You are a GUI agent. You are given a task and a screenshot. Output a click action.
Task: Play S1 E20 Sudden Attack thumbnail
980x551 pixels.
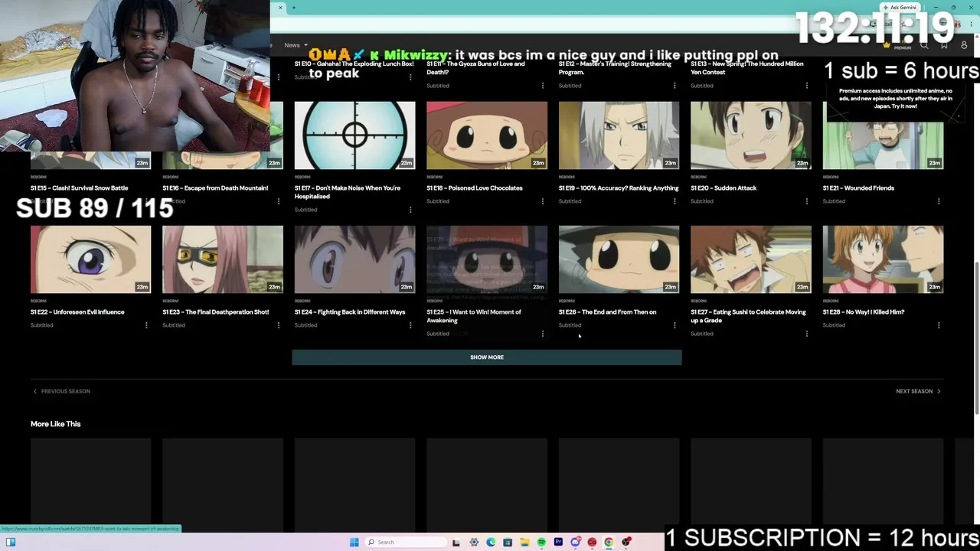click(x=751, y=135)
